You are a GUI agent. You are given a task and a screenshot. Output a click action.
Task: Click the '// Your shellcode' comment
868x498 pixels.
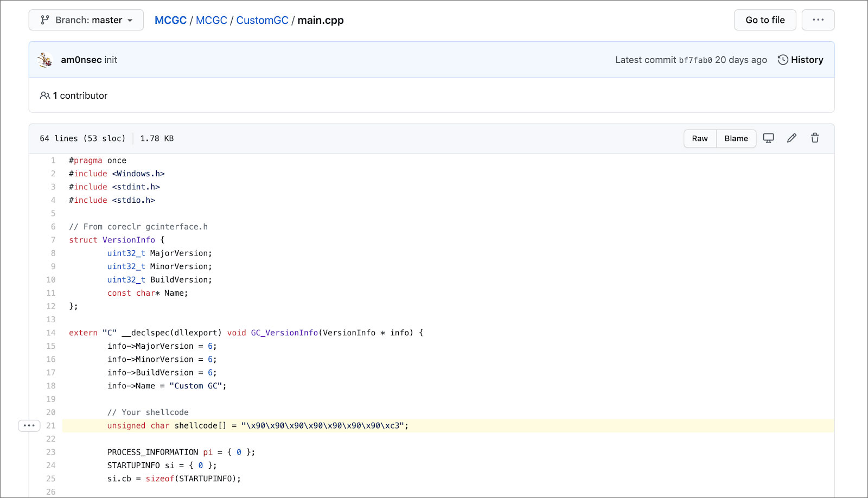point(148,412)
